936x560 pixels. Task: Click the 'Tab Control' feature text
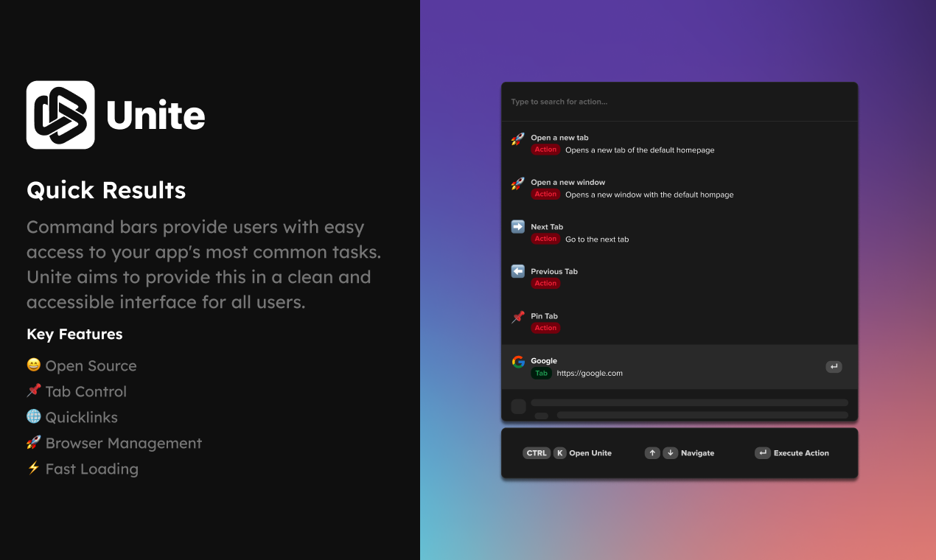(x=85, y=392)
